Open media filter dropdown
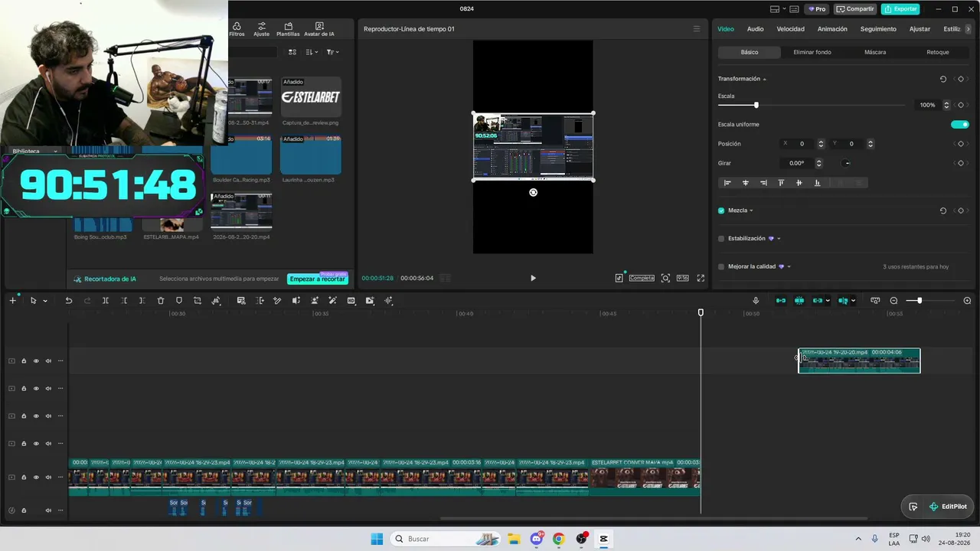This screenshot has width=980, height=551. click(332, 52)
